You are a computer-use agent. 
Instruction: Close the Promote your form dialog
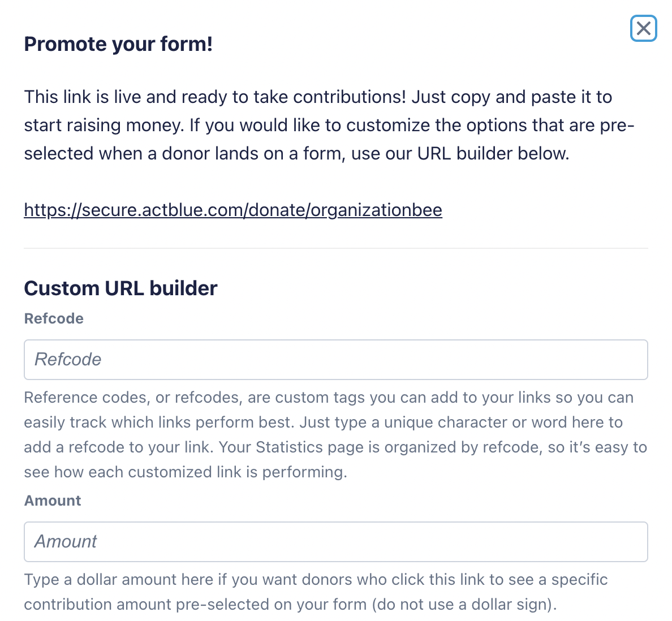click(x=643, y=28)
